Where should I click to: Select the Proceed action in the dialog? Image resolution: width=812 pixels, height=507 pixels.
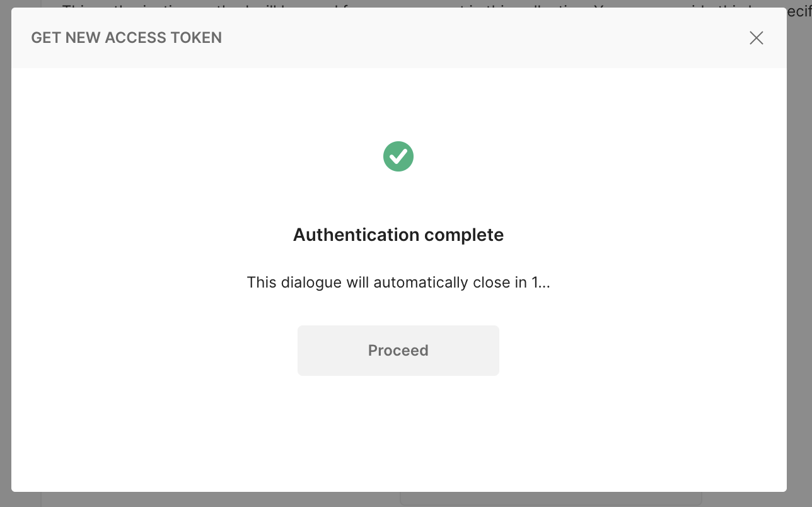coord(398,350)
